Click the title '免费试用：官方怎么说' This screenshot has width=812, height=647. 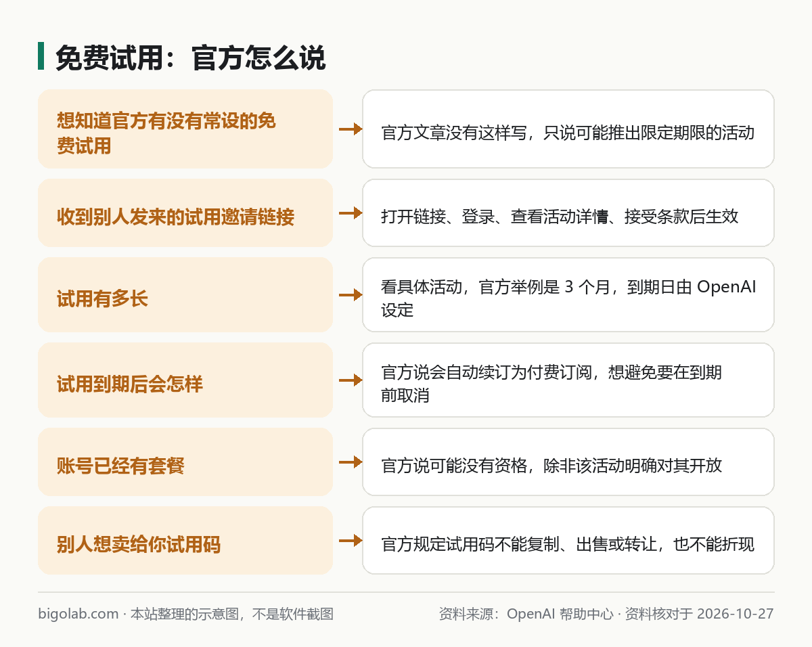(190, 58)
